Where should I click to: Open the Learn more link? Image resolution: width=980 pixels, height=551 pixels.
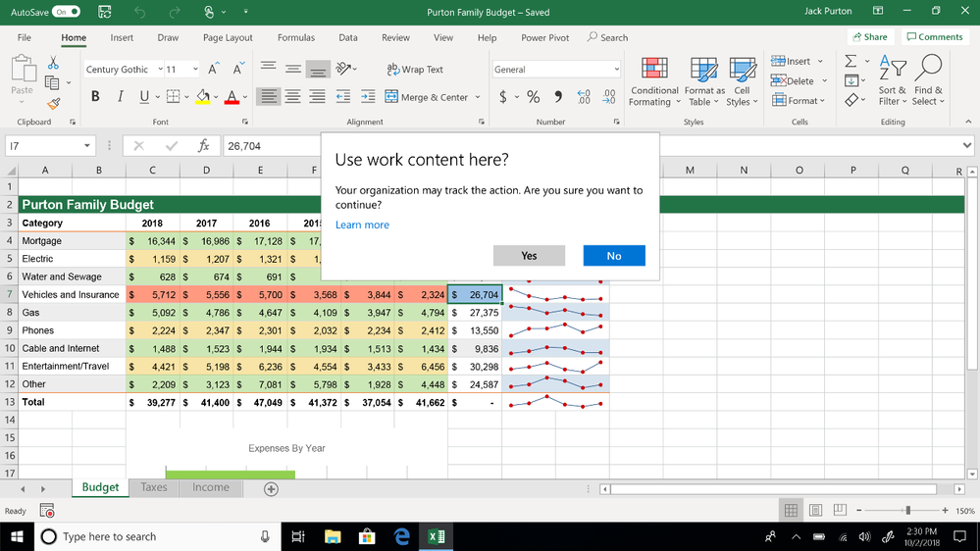362,225
